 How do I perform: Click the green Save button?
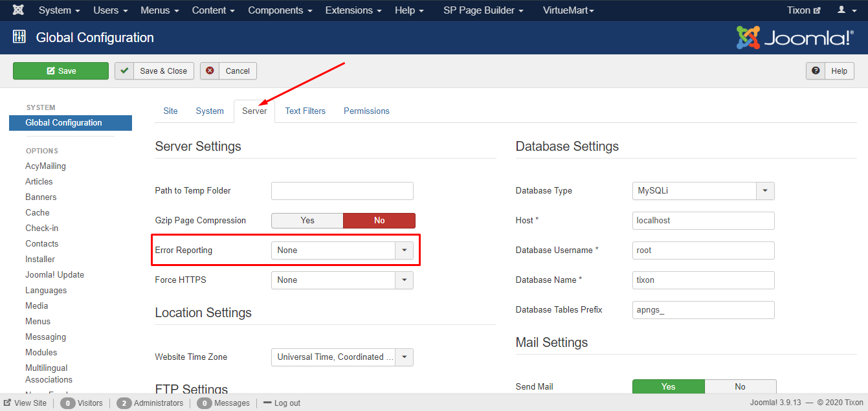pos(61,71)
